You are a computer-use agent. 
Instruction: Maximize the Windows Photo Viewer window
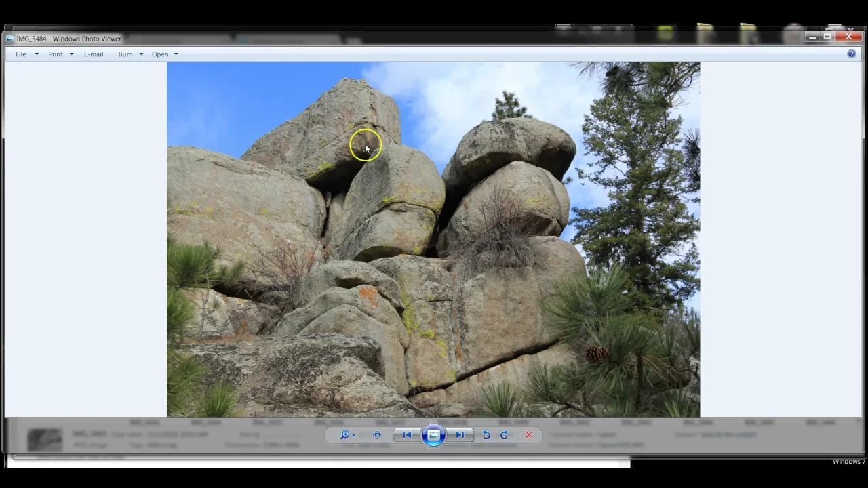(x=827, y=37)
